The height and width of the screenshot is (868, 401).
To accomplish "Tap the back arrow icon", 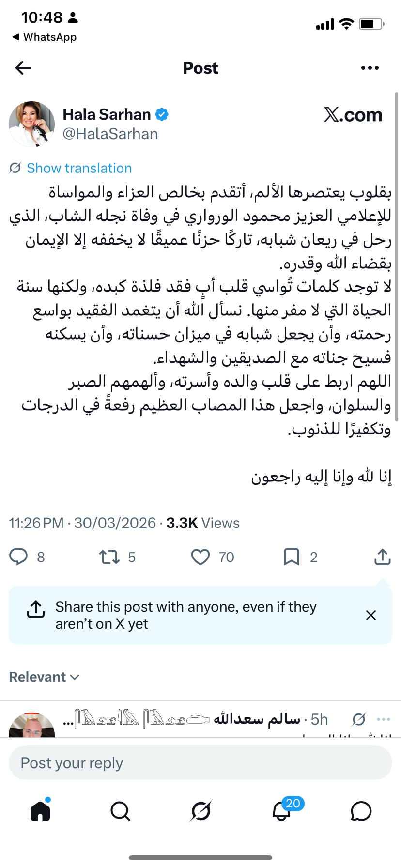I will coord(23,68).
